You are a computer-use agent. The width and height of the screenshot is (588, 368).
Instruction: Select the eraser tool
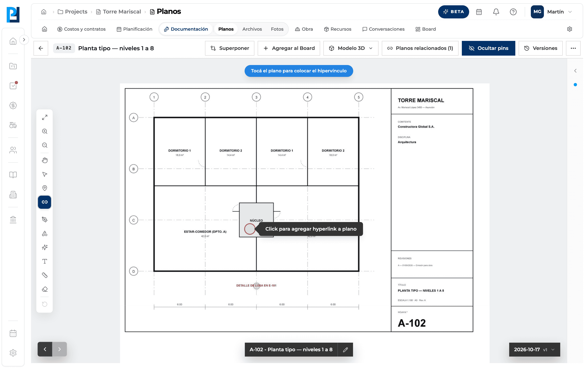click(45, 289)
